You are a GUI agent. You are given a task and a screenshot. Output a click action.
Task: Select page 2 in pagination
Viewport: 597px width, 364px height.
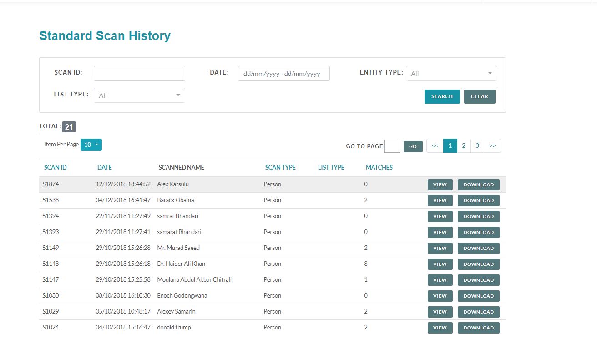pos(464,146)
